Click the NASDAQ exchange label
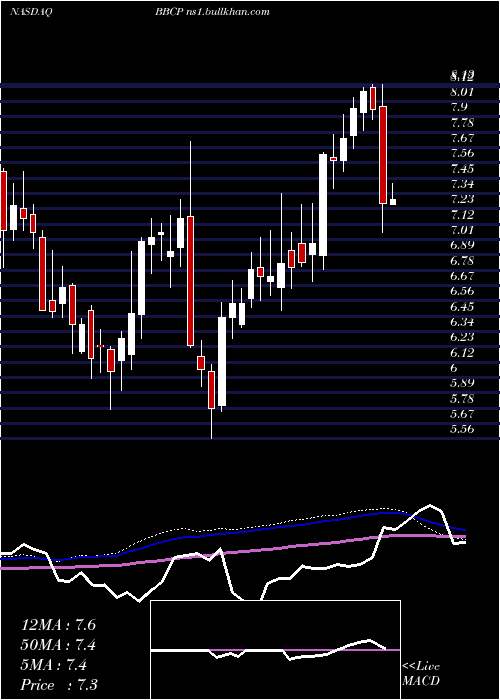This screenshot has width=500, height=700. pyautogui.click(x=30, y=12)
